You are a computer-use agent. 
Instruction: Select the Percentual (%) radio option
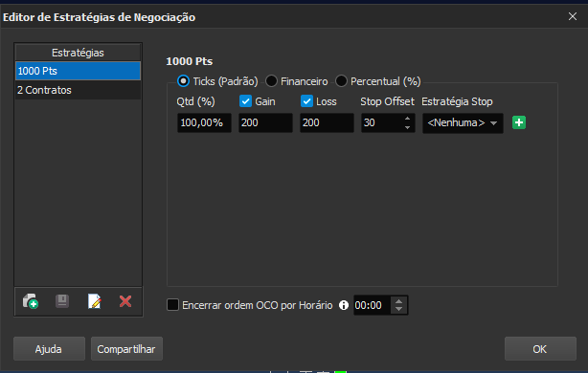click(341, 81)
